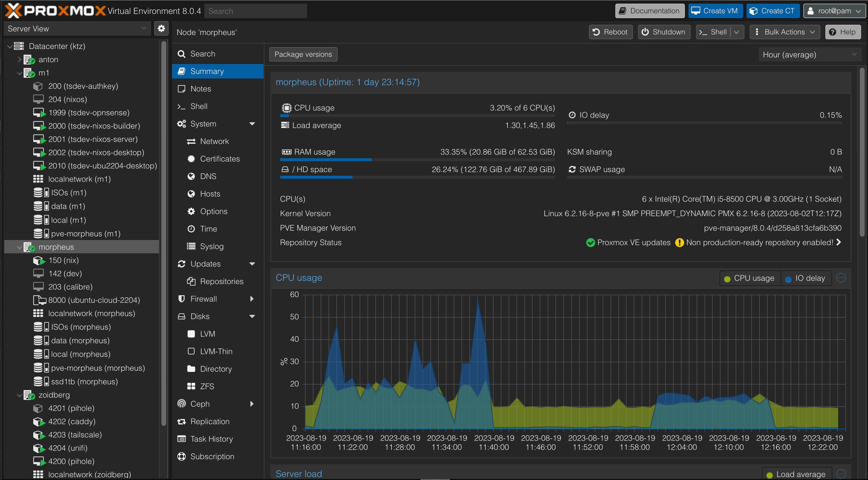Toggle the CPU usage graph legend
The height and width of the screenshot is (480, 868).
coord(750,278)
